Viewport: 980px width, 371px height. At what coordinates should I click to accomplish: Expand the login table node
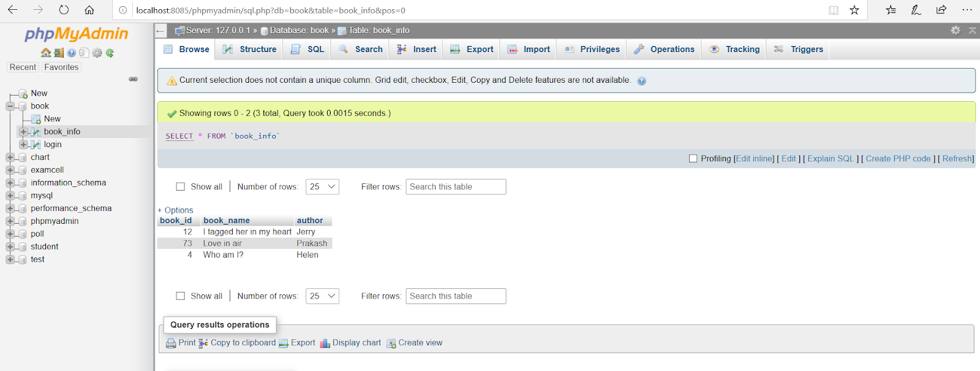(23, 145)
